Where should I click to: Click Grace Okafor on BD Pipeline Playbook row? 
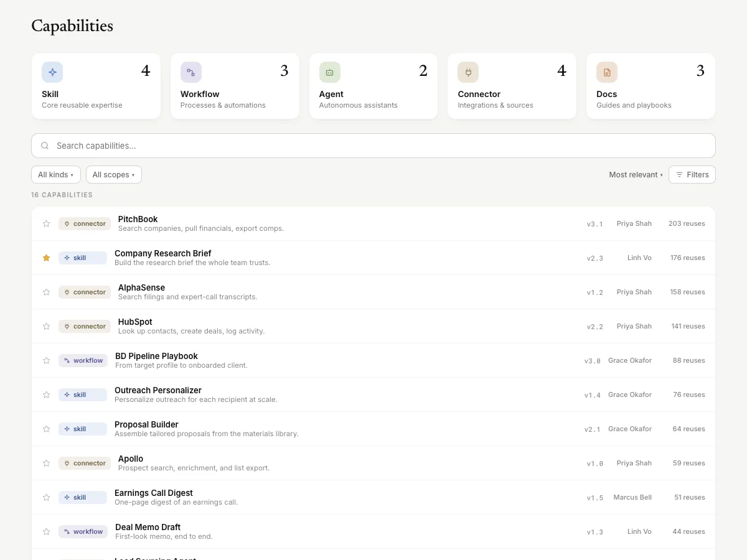tap(630, 360)
